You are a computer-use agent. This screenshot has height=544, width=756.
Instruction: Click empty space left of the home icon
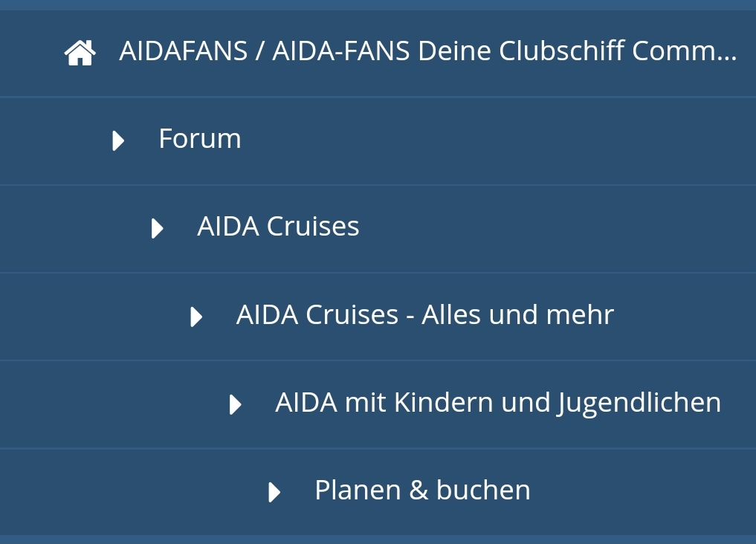pos(30,53)
